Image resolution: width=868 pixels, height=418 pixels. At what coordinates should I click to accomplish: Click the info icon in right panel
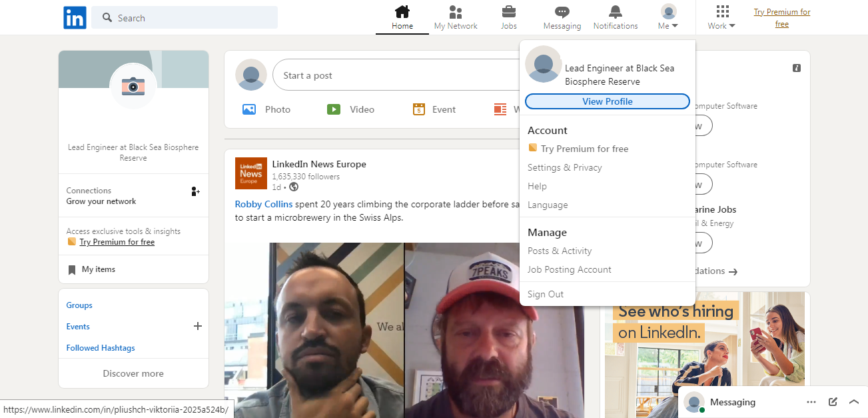click(797, 68)
